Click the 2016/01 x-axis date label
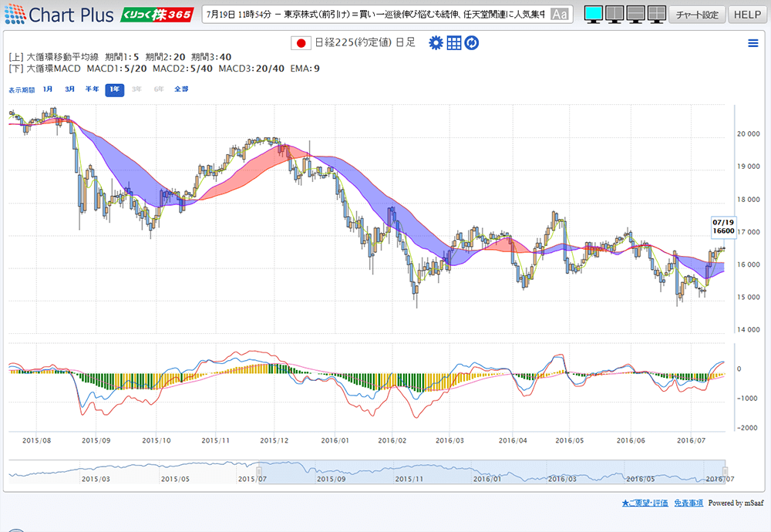The height and width of the screenshot is (532, 771). click(x=335, y=440)
